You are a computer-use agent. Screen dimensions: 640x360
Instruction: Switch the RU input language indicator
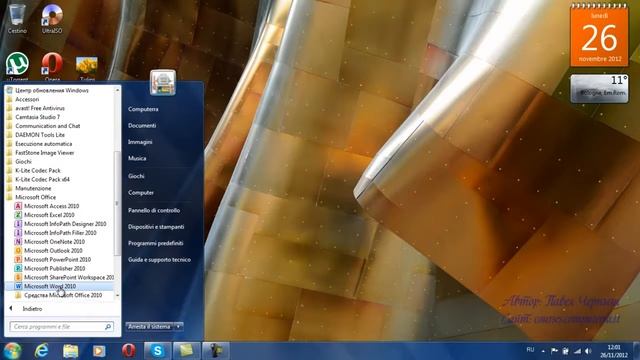tap(530, 350)
